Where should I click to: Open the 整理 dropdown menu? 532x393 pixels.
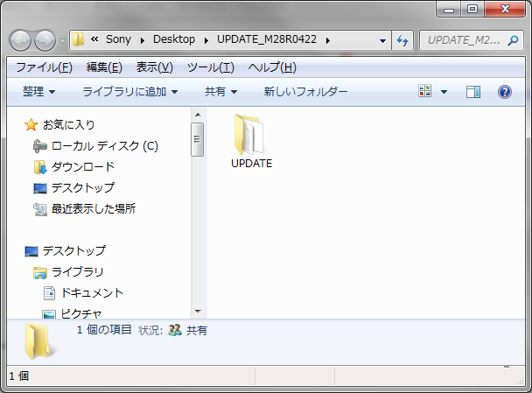[39, 92]
